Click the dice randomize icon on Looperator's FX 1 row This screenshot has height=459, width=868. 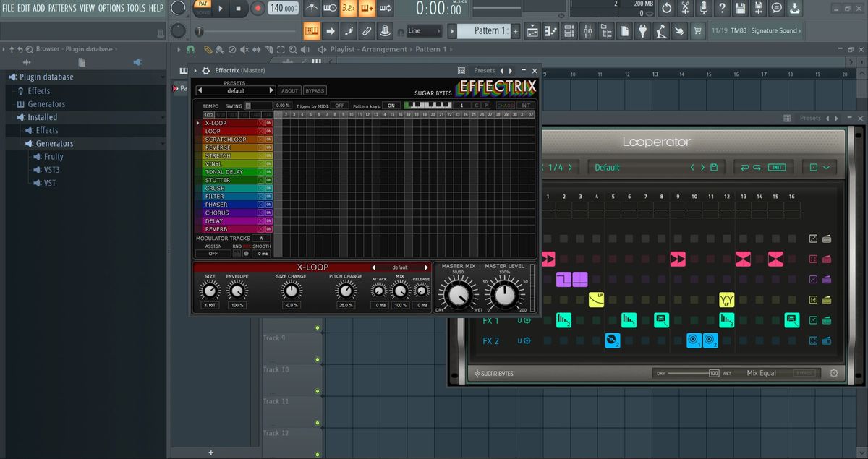(x=812, y=319)
